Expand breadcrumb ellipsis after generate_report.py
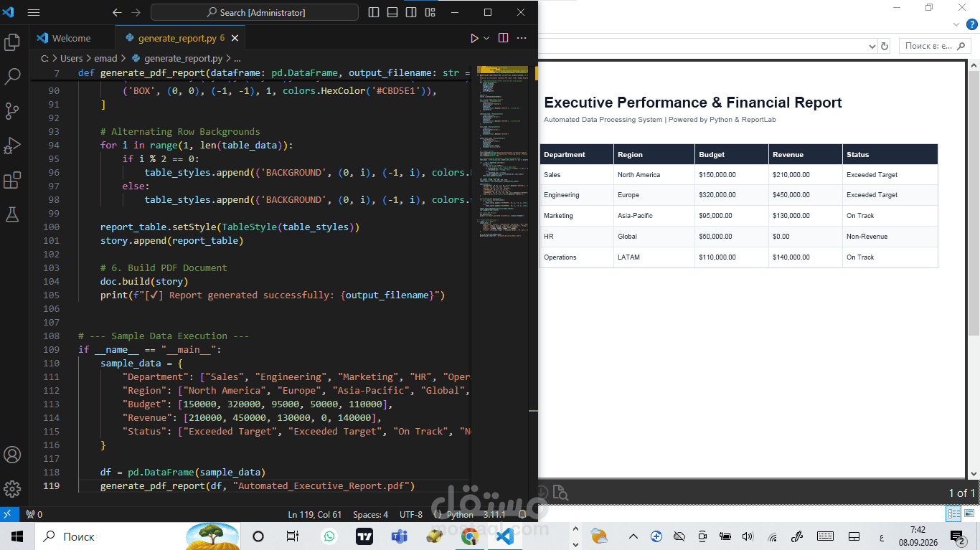 point(237,59)
